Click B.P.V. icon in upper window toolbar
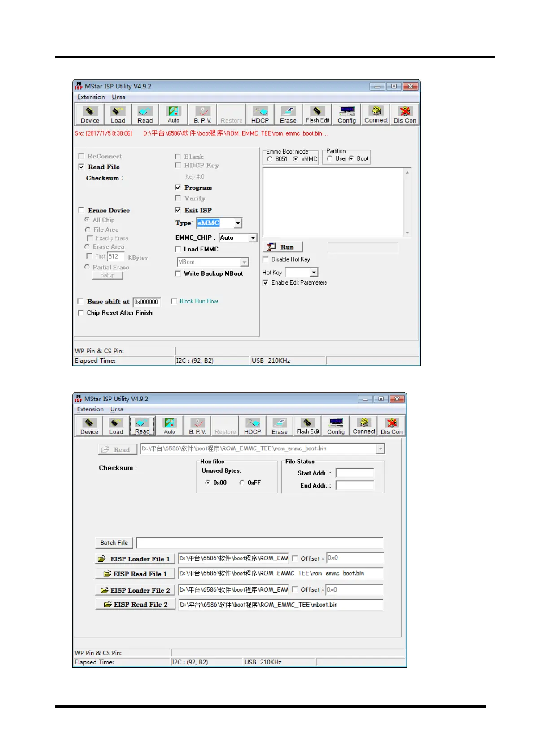 (202, 114)
